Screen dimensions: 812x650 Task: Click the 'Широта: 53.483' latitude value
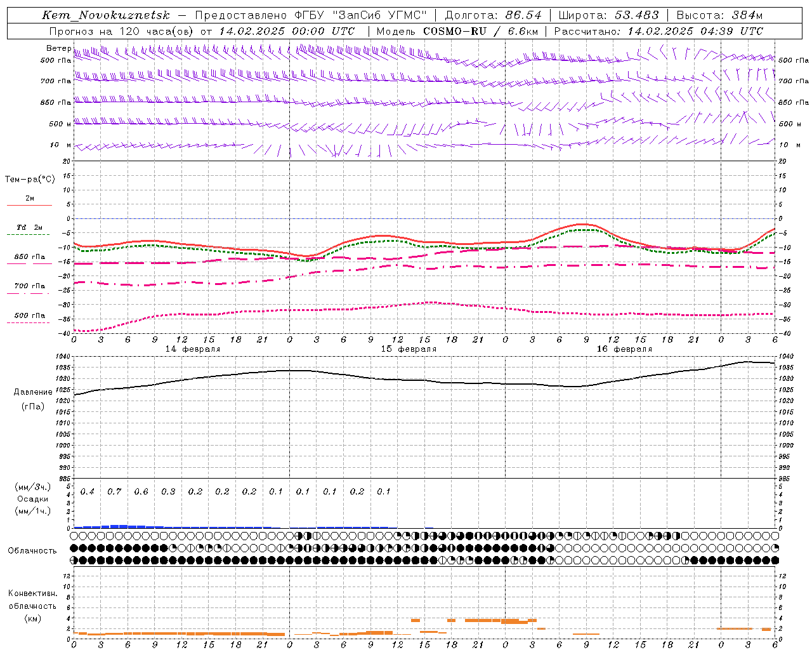(x=609, y=15)
